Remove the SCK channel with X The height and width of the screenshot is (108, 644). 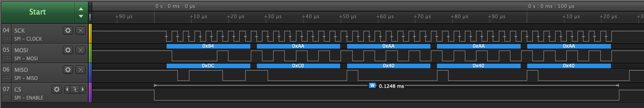pos(80,30)
